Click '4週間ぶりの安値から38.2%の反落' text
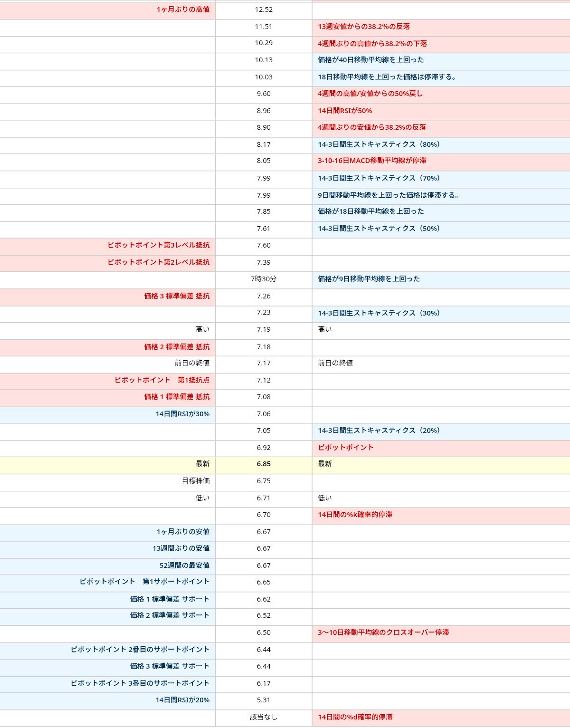 click(x=372, y=127)
